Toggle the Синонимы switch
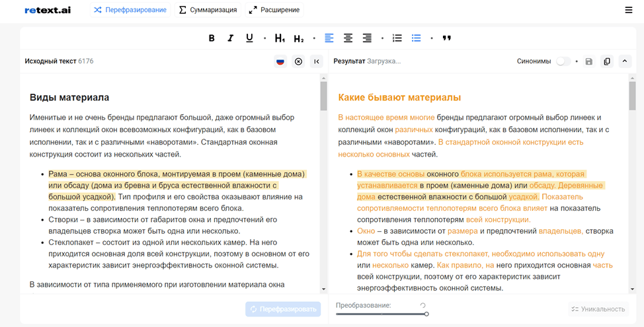 (563, 61)
